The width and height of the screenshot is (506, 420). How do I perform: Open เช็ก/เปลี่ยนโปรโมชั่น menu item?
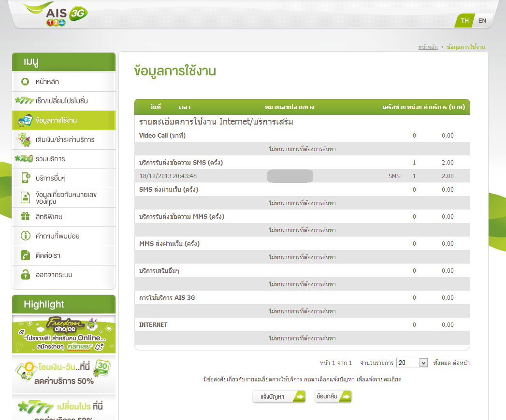[x=64, y=101]
